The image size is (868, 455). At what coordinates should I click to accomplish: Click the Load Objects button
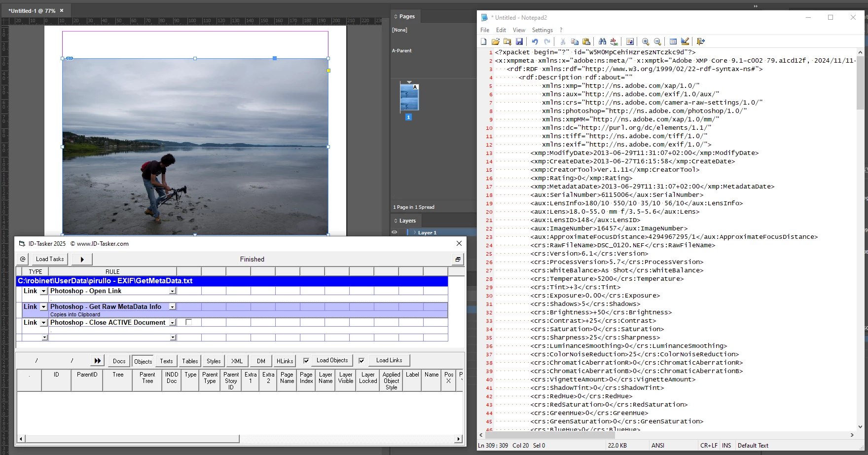(332, 361)
